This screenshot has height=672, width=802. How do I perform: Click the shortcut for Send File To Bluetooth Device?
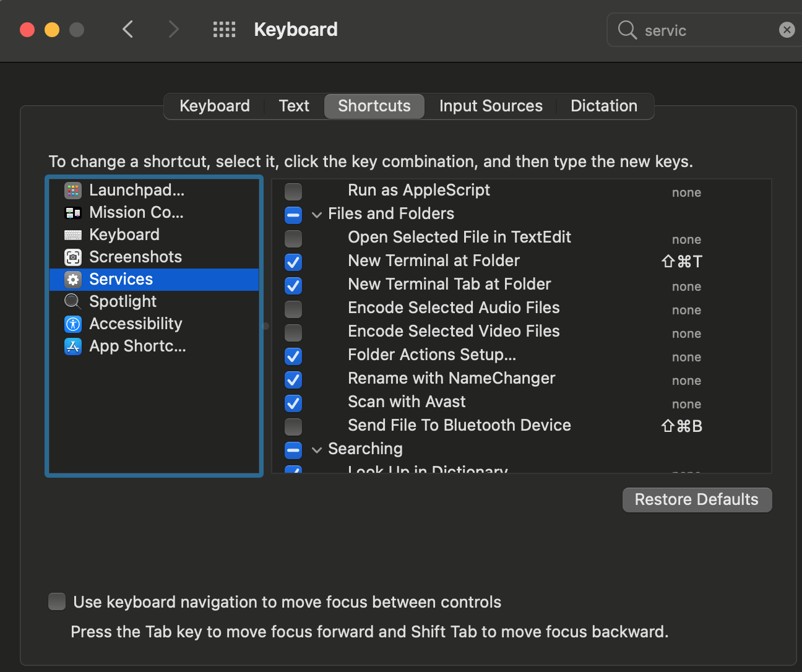click(x=681, y=426)
